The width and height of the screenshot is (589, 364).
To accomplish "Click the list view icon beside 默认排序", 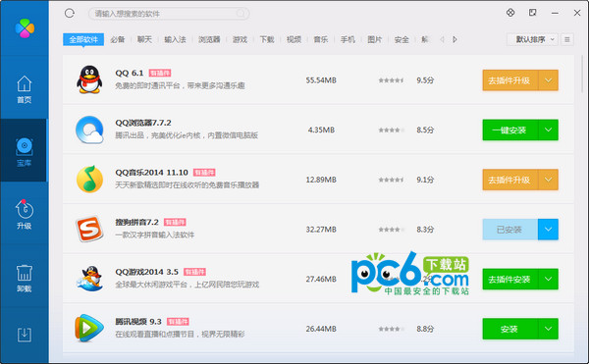I will 567,39.
